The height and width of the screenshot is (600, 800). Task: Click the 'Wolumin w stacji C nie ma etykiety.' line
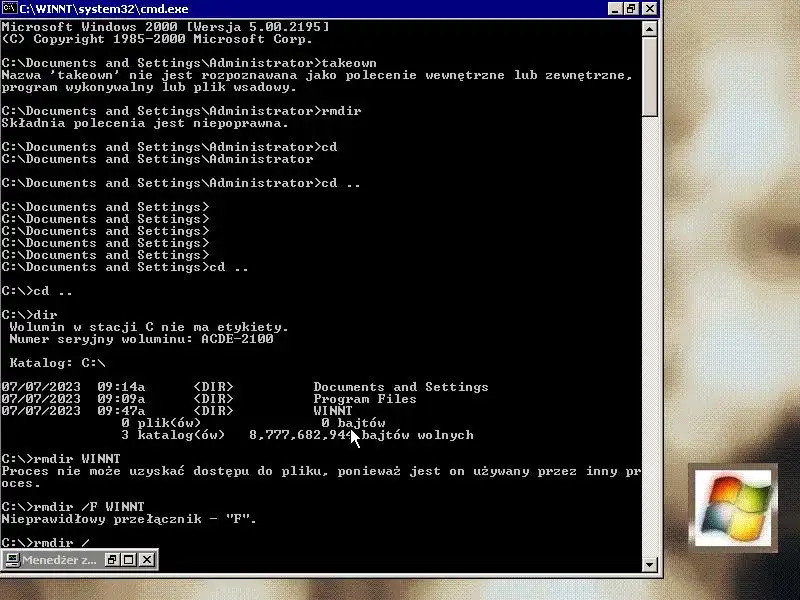pos(149,327)
